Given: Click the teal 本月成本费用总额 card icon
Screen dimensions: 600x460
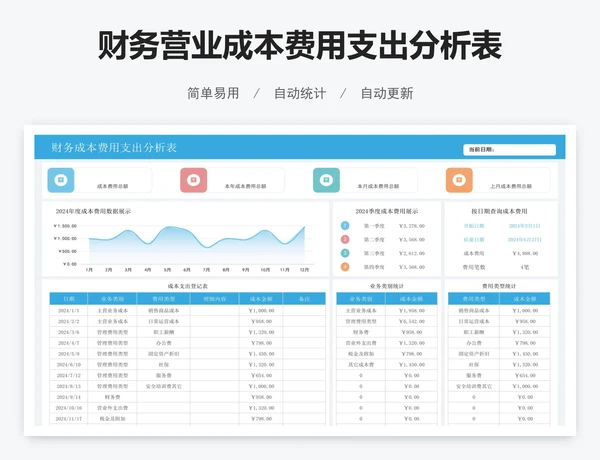Looking at the screenshot, I should pos(326,180).
